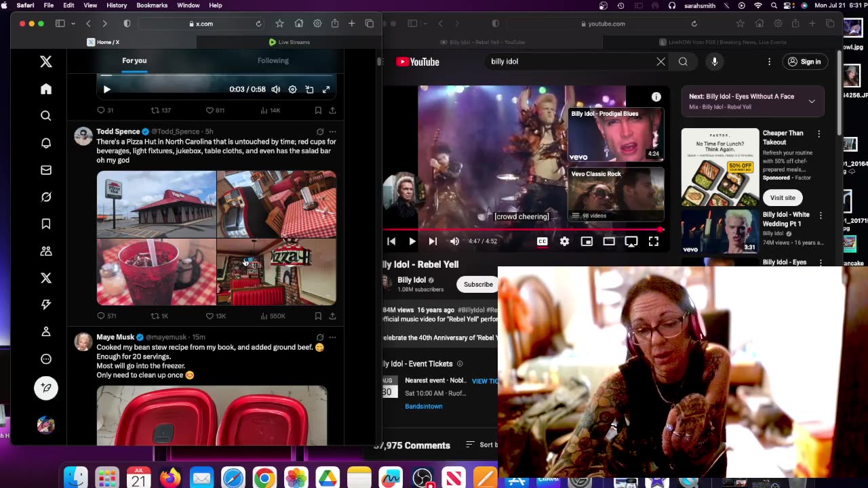The image size is (868, 488).
Task: Enable miniplayer in YouTube player
Action: point(587,241)
